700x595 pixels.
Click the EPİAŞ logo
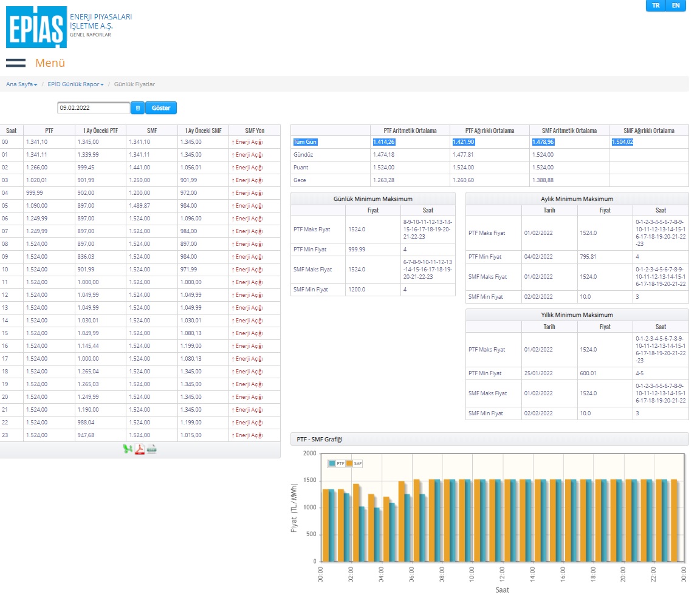click(36, 27)
